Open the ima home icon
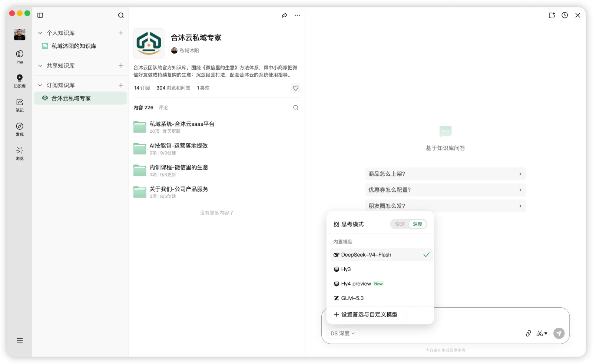 pyautogui.click(x=20, y=57)
